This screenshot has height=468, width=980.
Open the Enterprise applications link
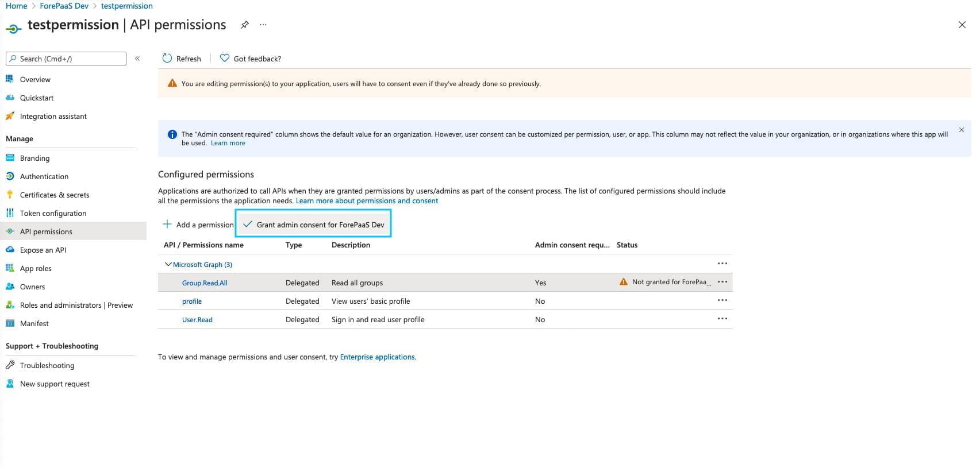377,357
